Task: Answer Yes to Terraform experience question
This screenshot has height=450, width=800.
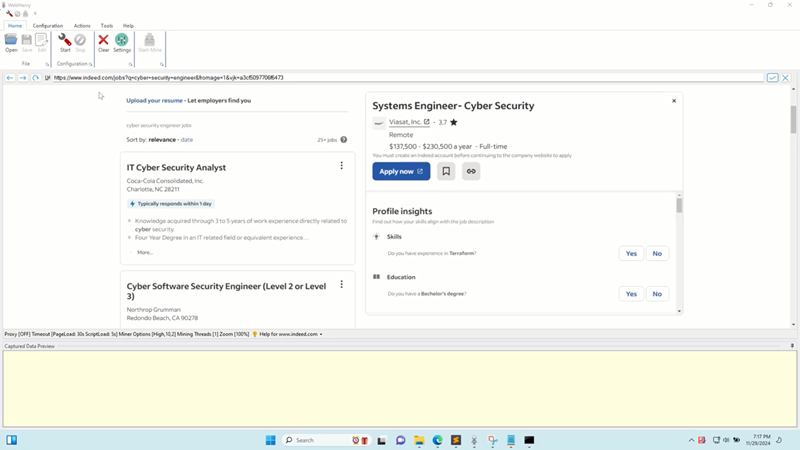Action: click(x=631, y=253)
